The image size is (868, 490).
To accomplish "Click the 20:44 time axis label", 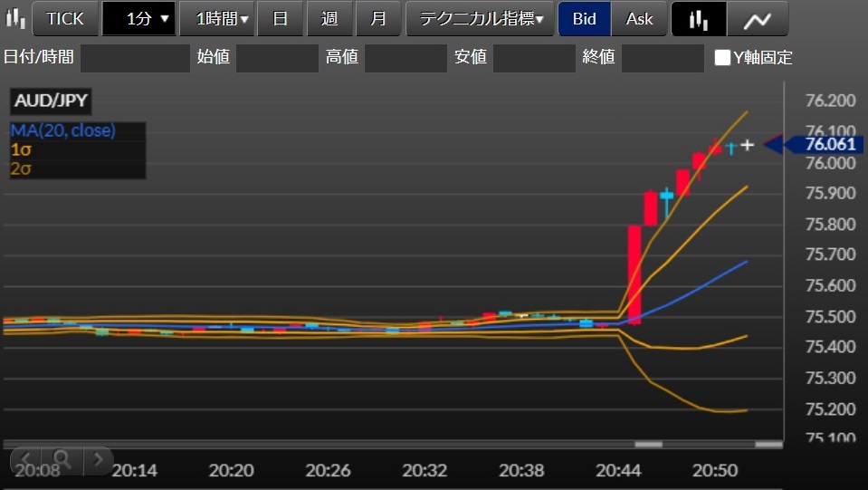I will (x=618, y=471).
